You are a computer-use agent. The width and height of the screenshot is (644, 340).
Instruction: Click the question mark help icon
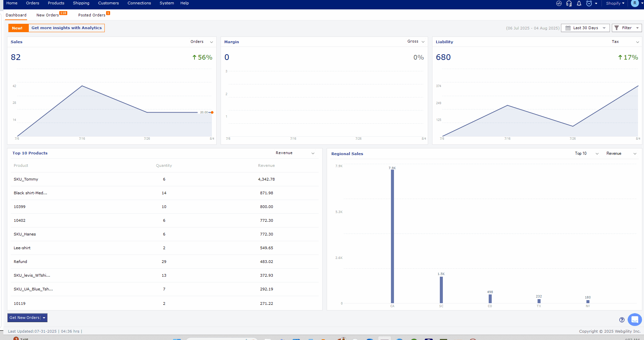click(x=622, y=320)
